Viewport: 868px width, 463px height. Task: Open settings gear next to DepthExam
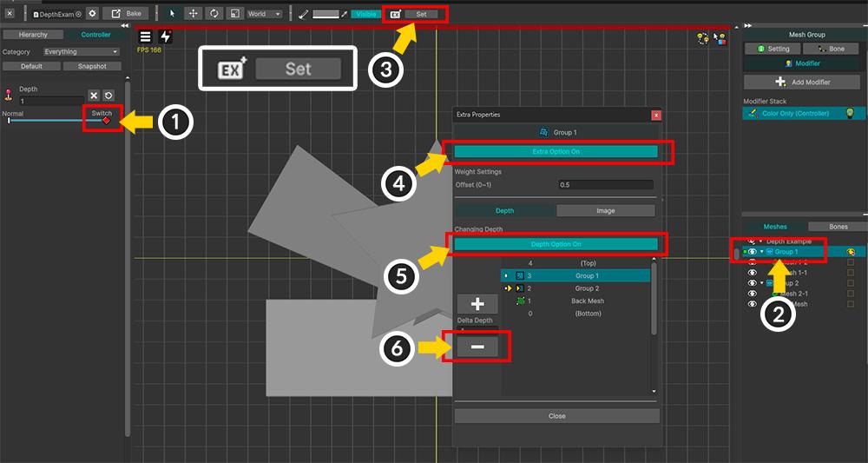pos(92,14)
